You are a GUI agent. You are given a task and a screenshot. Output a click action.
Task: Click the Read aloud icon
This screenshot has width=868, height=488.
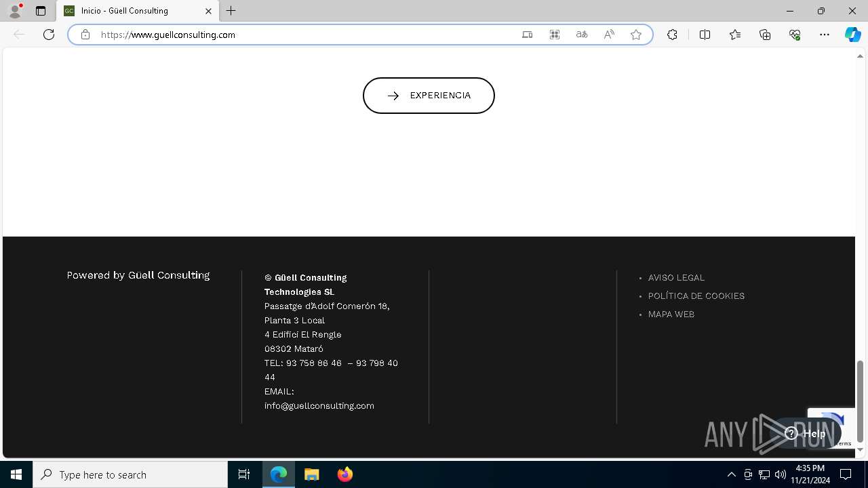click(609, 35)
